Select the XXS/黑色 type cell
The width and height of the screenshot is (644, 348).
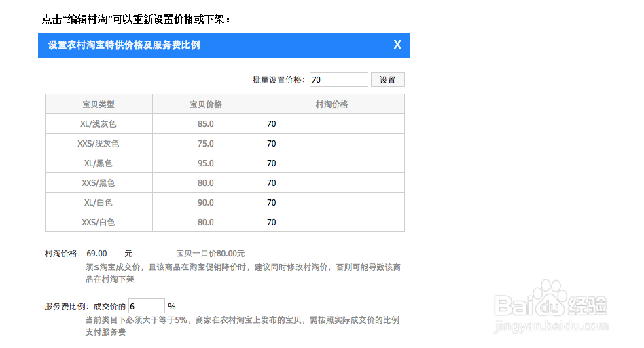point(99,182)
